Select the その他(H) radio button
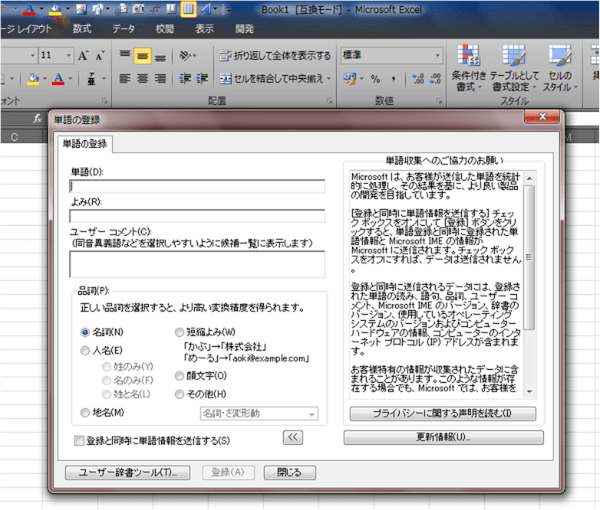Image resolution: width=600 pixels, height=510 pixels. point(179,394)
